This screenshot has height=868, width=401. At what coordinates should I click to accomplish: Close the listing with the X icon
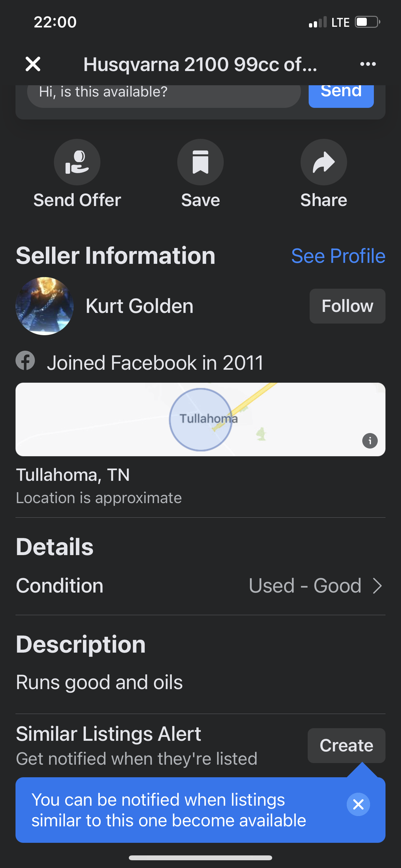[x=33, y=64]
